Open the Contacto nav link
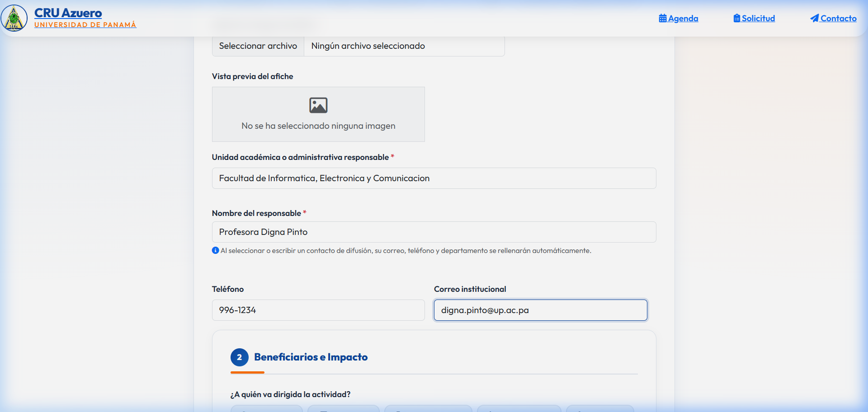This screenshot has height=412, width=868. click(833, 18)
